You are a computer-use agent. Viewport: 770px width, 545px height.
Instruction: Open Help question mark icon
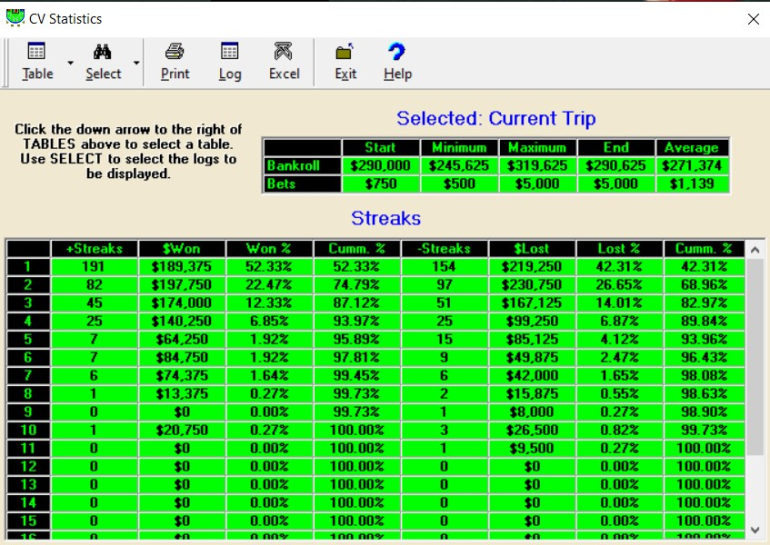[x=397, y=53]
